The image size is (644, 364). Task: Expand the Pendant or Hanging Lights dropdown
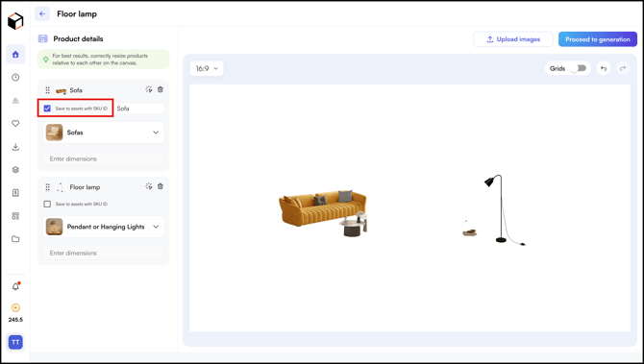[x=104, y=227]
